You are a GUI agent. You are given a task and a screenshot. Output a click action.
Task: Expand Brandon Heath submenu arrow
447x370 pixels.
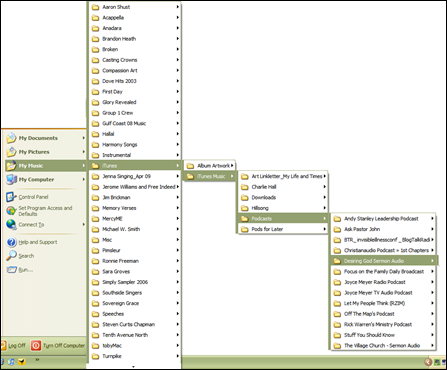178,39
